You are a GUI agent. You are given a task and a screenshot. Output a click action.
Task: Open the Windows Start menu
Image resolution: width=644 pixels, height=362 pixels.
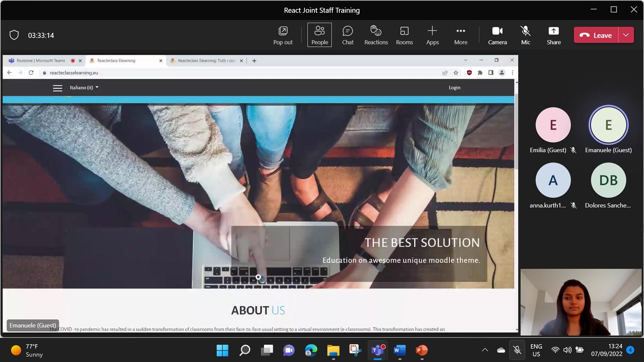coord(222,350)
